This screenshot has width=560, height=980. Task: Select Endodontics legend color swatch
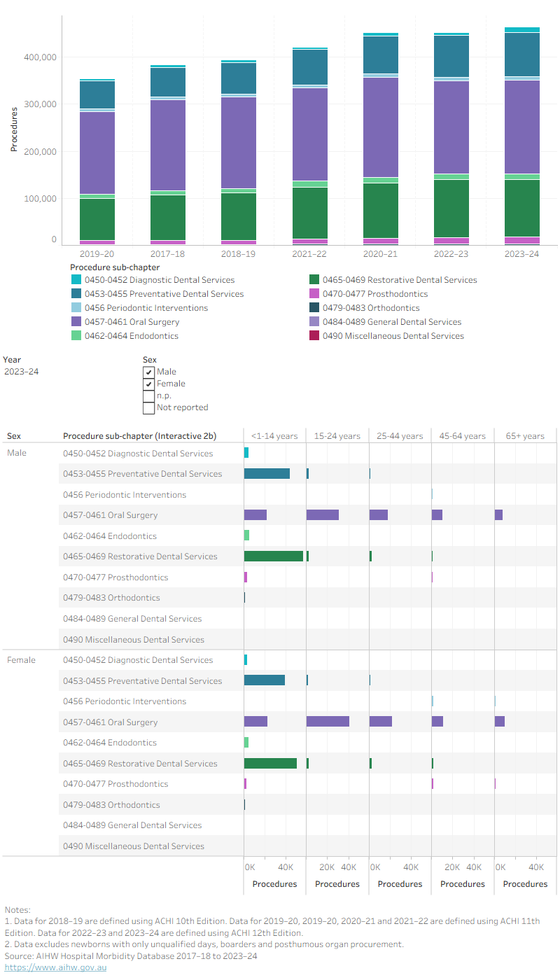76,336
